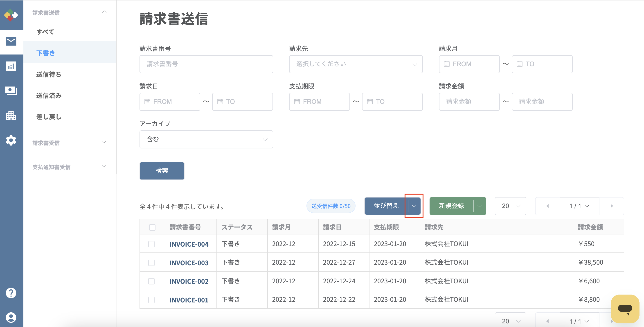Screen dimensions: 644x327
Task: Open the help question mark icon
Action: point(11,293)
